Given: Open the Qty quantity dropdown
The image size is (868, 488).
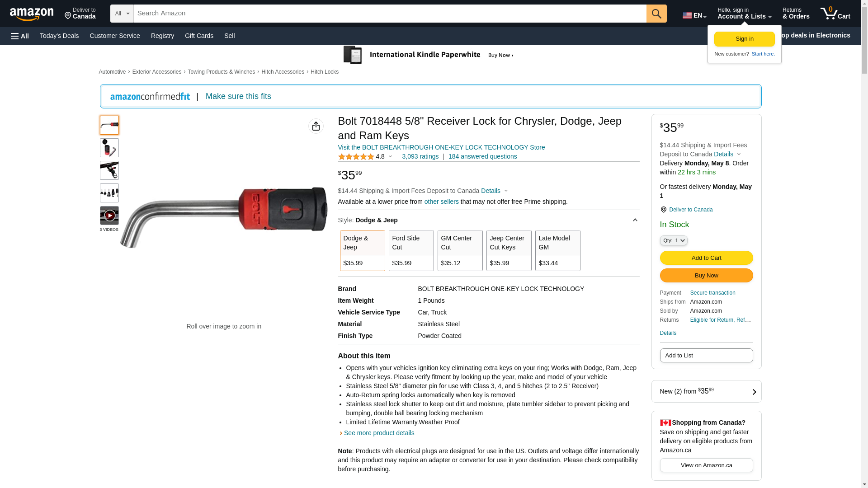Looking at the screenshot, I should pos(674,241).
